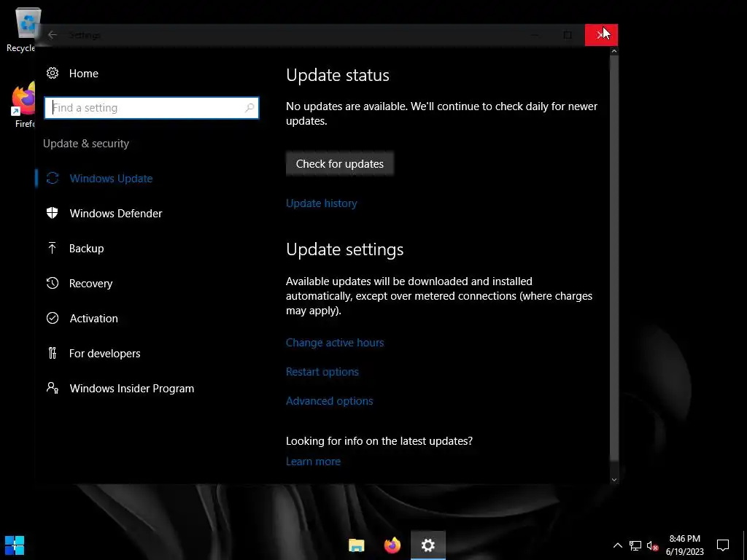This screenshot has height=560, width=747.
Task: Open Advanced options link
Action: (x=329, y=401)
